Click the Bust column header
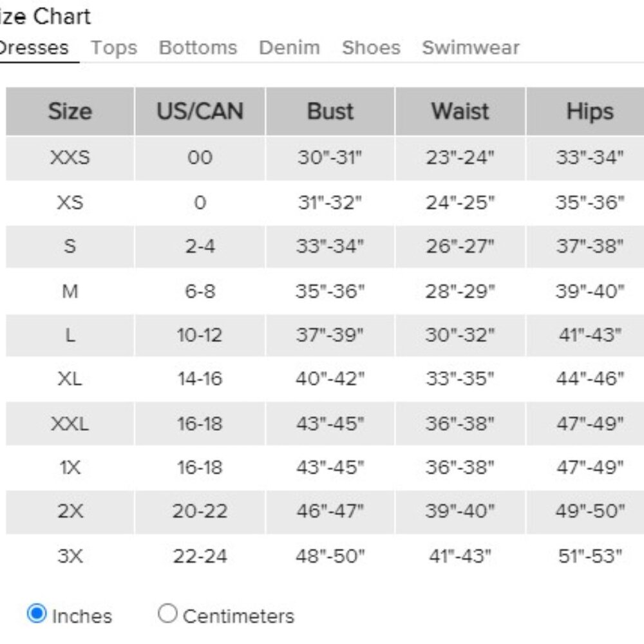Image resolution: width=644 pixels, height=644 pixels. tap(330, 111)
